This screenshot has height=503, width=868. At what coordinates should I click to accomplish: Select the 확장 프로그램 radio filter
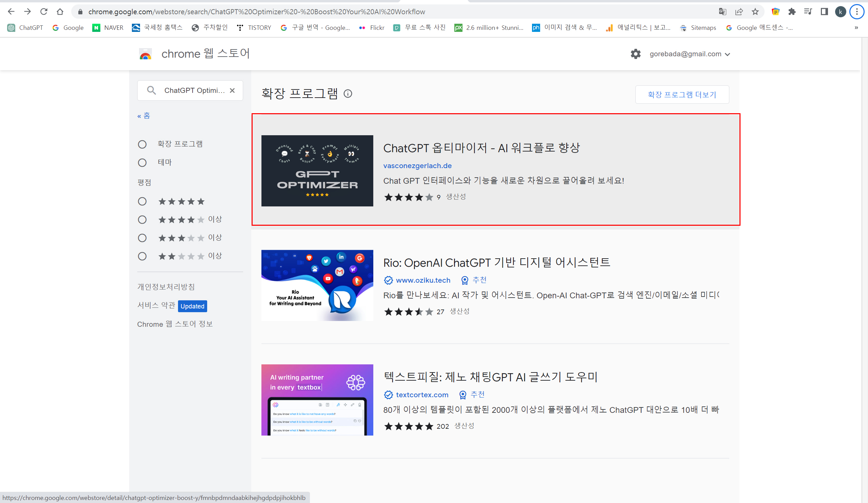coord(142,144)
